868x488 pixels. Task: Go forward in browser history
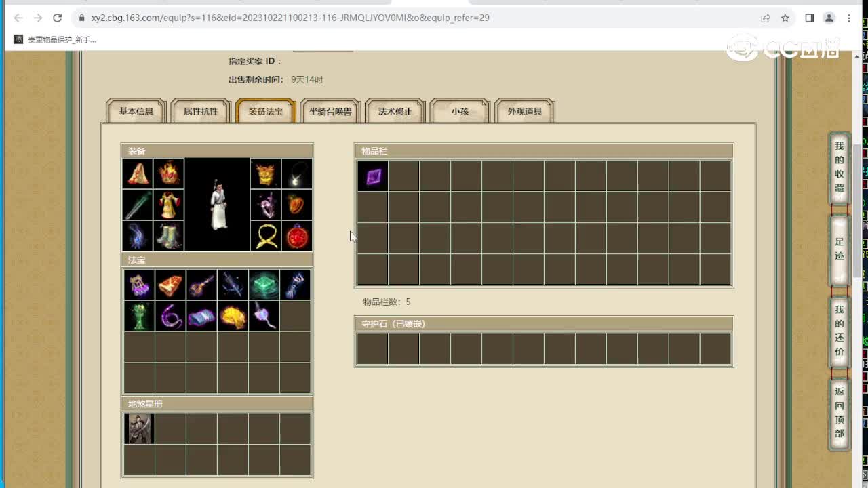(38, 18)
